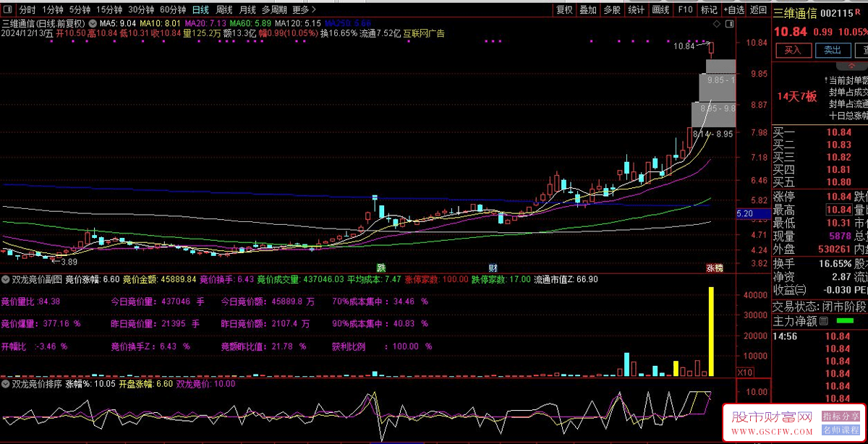The width and height of the screenshot is (868, 444).
Task: Click the 14天7板 label
Action: 796,97
